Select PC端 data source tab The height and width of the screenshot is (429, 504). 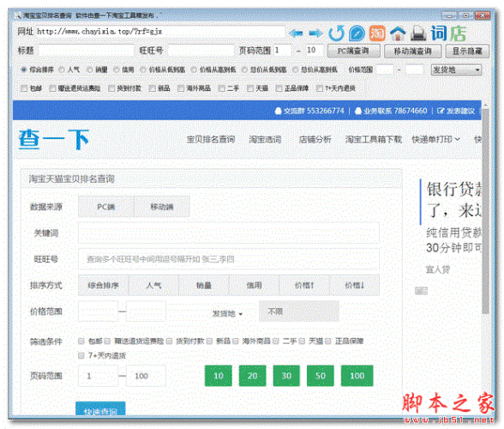[106, 207]
